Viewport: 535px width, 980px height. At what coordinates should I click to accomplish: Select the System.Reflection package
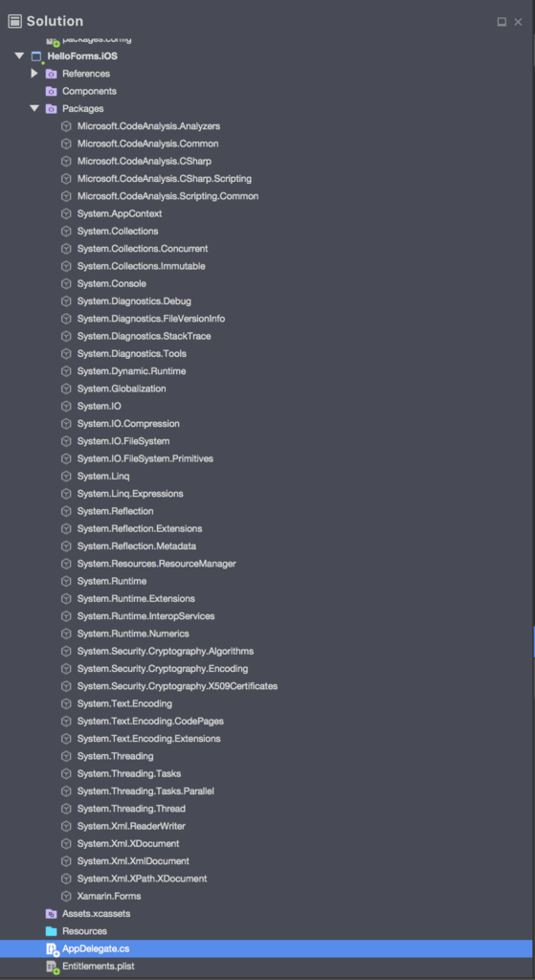pyautogui.click(x=115, y=511)
